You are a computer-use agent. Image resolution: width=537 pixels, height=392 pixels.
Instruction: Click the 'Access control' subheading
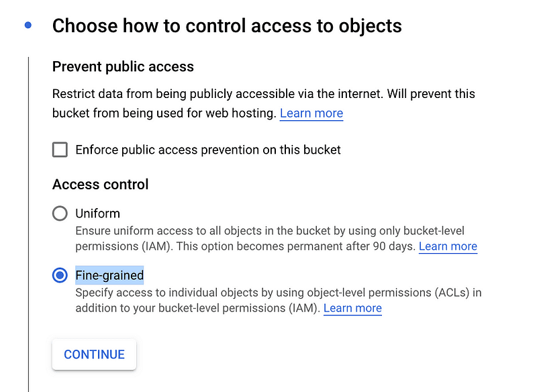100,185
